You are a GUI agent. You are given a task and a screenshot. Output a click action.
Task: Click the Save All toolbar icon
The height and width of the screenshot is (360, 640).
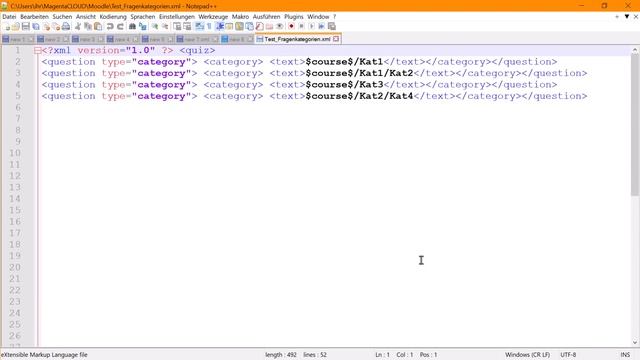point(36,27)
